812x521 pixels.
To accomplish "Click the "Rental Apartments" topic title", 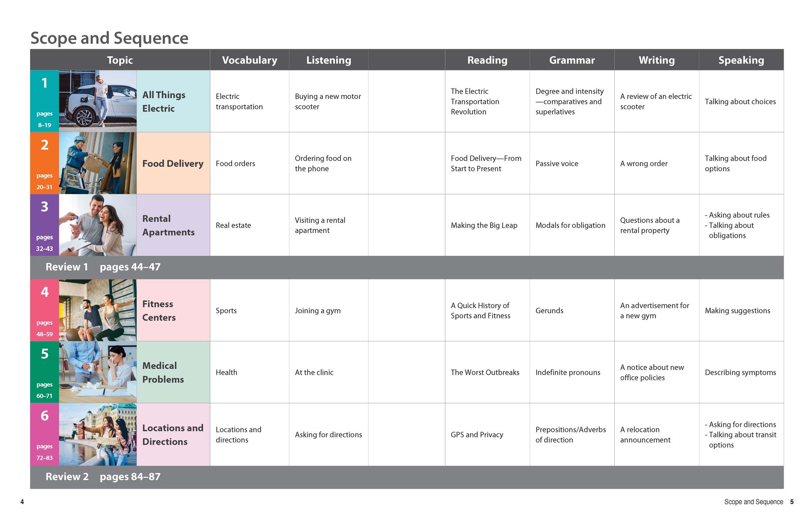I will (x=168, y=225).
